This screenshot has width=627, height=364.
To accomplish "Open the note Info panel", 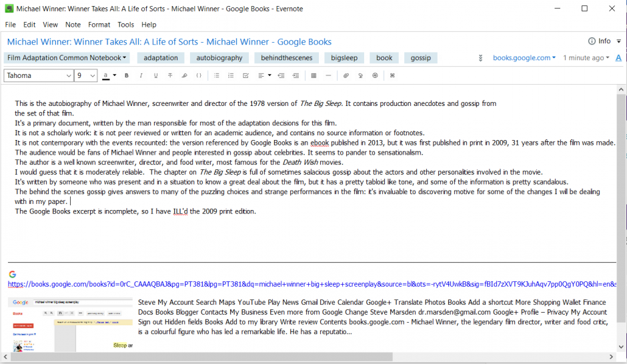I will point(599,41).
